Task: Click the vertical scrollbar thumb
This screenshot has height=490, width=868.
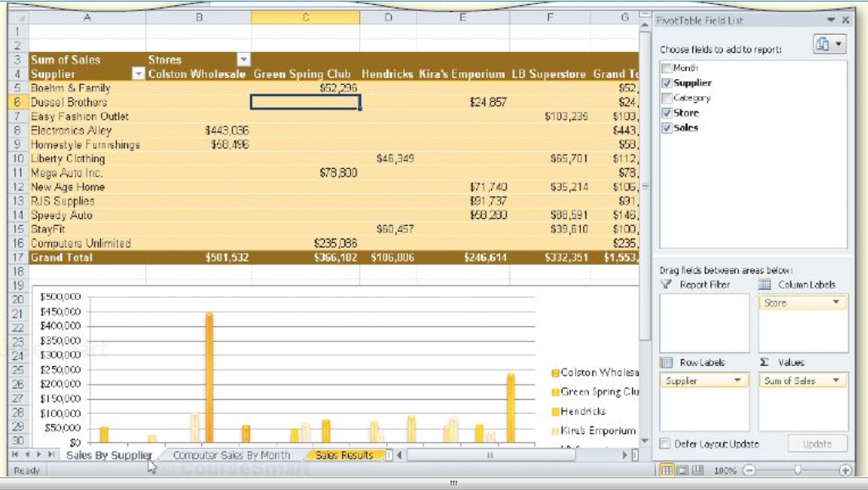Action: click(644, 186)
